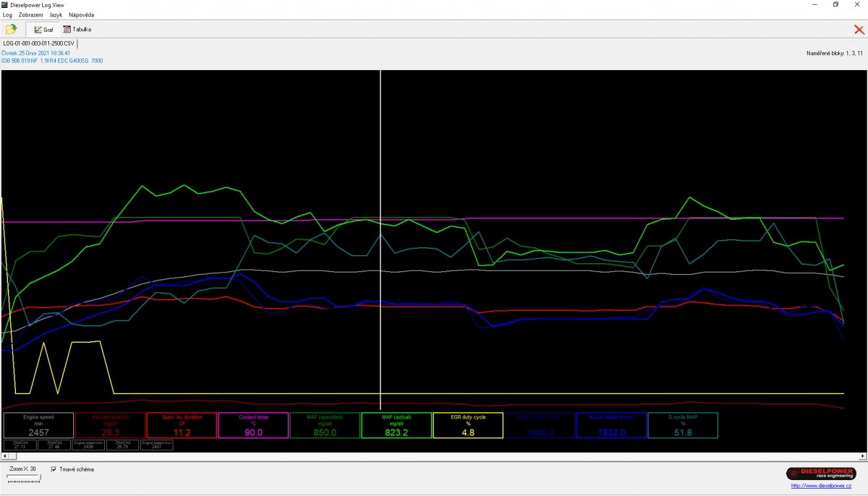
Task: Toggle the Spec. intake press channel box
Action: click(540, 425)
